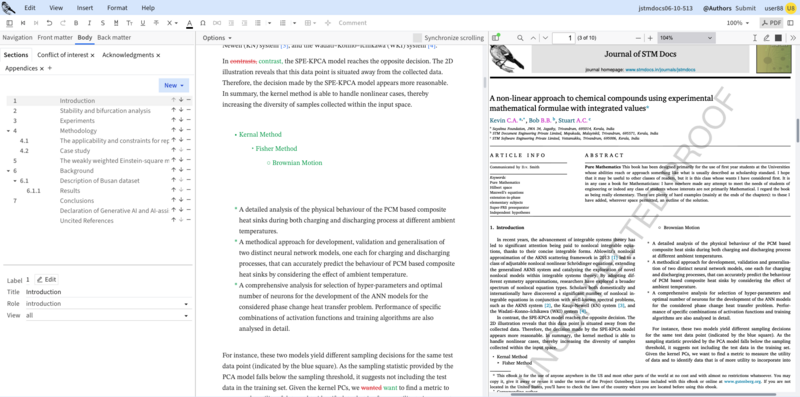
Task: Go to next PDF page
Action: click(x=545, y=38)
